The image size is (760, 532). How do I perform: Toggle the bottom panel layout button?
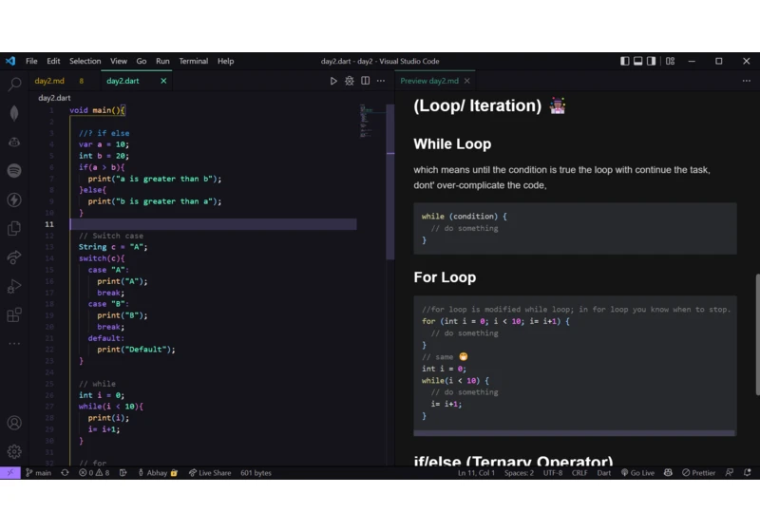point(637,61)
